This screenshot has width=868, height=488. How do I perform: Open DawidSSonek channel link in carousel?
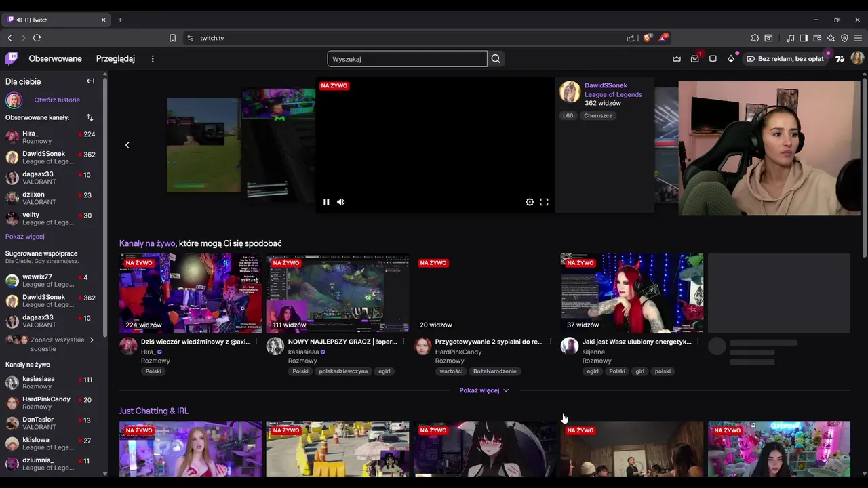click(606, 85)
